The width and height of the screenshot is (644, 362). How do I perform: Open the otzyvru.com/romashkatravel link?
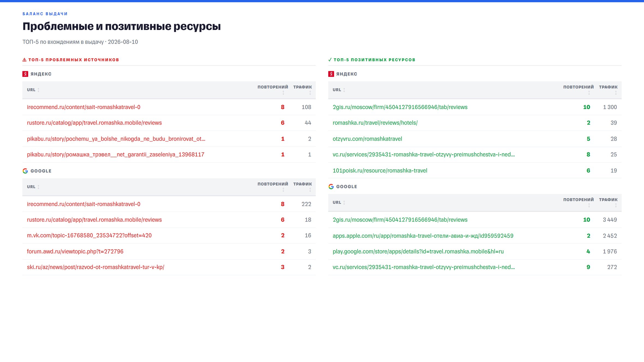pos(367,139)
